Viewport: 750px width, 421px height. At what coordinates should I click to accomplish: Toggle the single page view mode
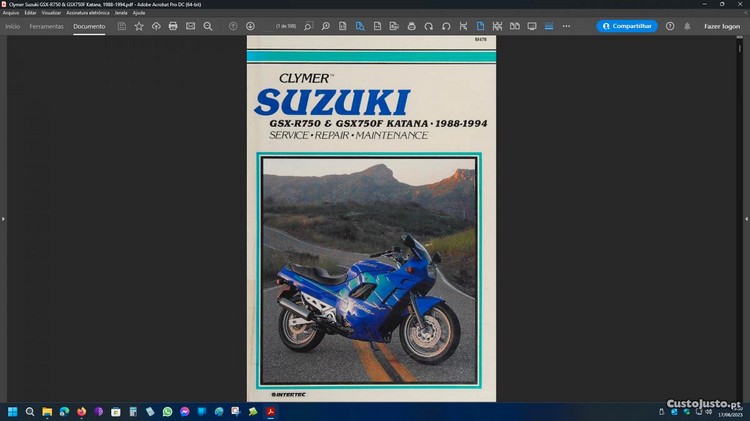click(480, 26)
